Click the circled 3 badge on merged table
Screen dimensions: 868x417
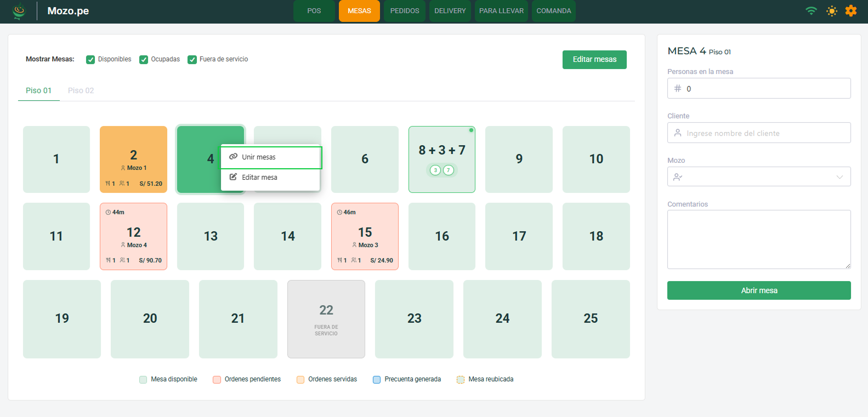tap(435, 170)
